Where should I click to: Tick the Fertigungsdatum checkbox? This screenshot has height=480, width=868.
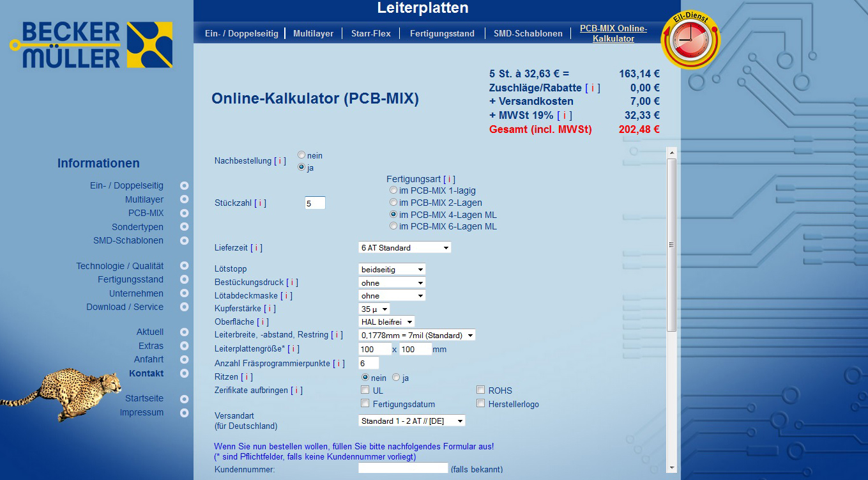click(365, 403)
